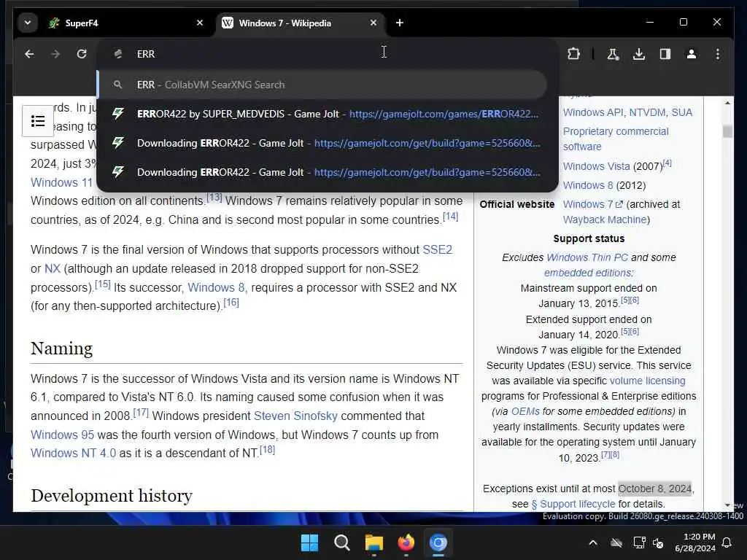The width and height of the screenshot is (747, 560).
Task: Open the notification bell icon
Action: coord(727,542)
